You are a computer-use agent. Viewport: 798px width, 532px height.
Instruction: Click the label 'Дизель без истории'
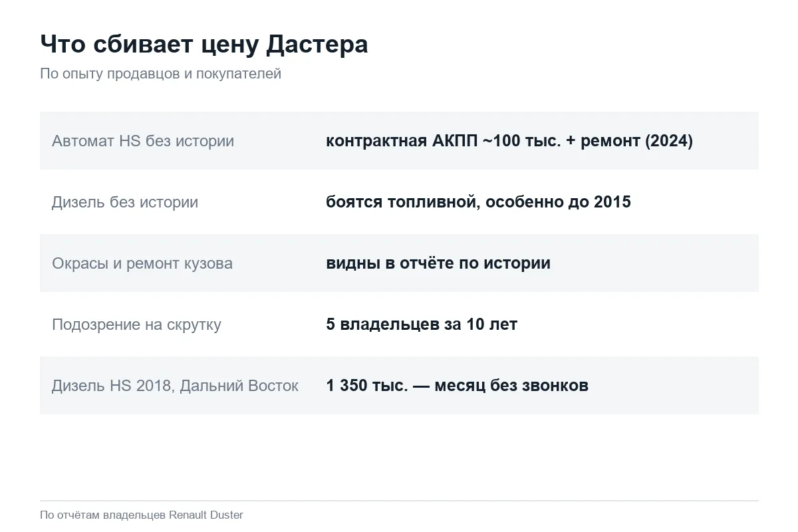[125, 202]
